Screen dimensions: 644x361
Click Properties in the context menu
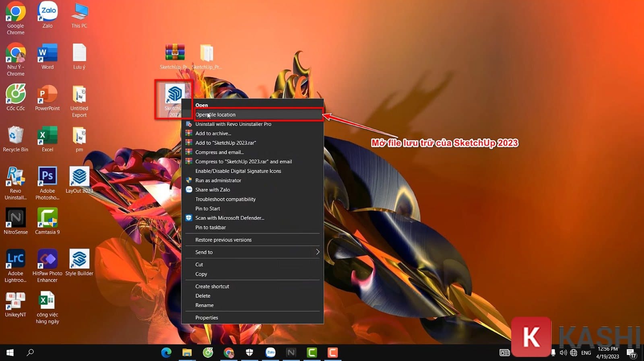(x=206, y=318)
